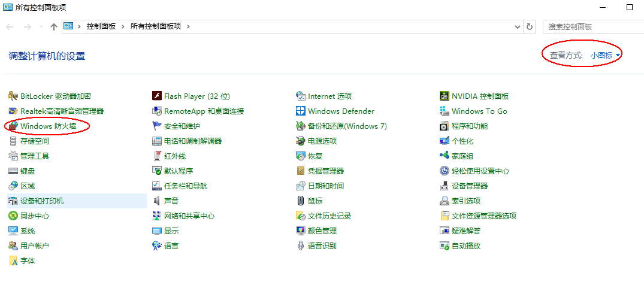Expand the recent locations arrow beside Forward
The image size is (644, 294).
click(x=41, y=27)
